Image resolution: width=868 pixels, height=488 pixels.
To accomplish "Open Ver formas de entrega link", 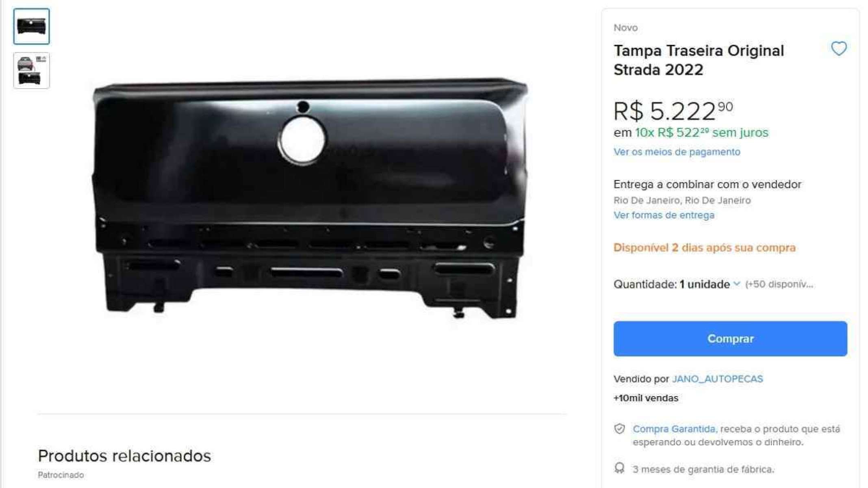I will pos(664,215).
